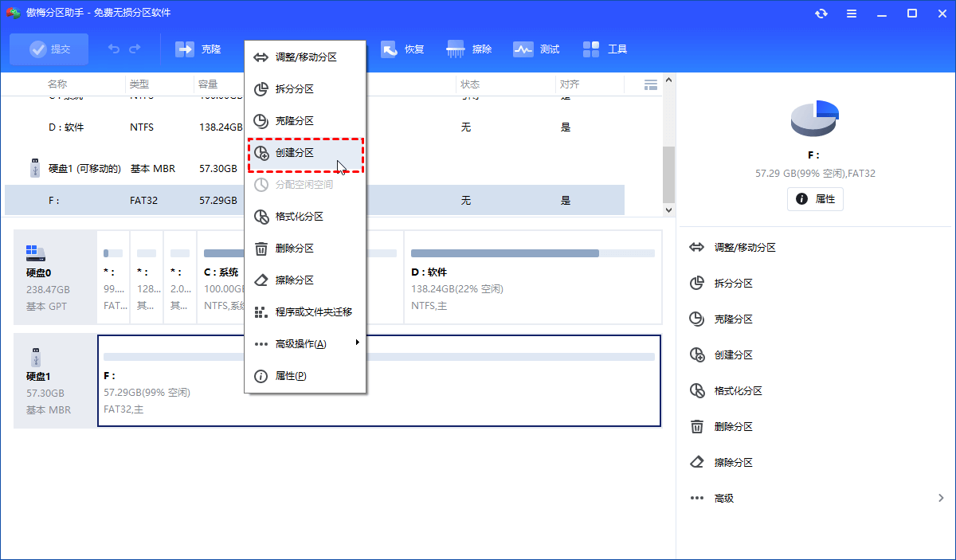Select the 擦除 wipe tool icon
956x560 pixels.
point(468,49)
